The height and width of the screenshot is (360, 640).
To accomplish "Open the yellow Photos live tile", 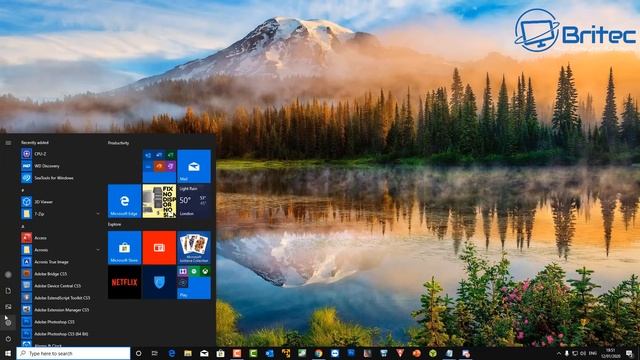I will [x=159, y=201].
